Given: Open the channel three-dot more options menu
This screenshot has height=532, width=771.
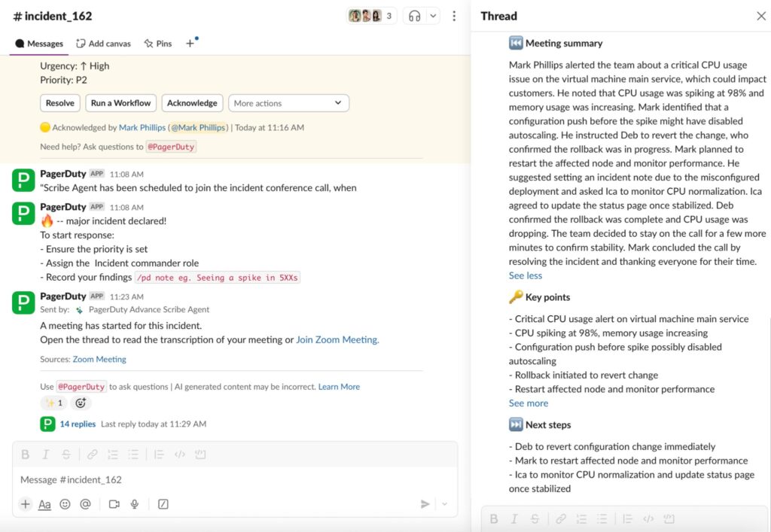Looking at the screenshot, I should click(454, 16).
